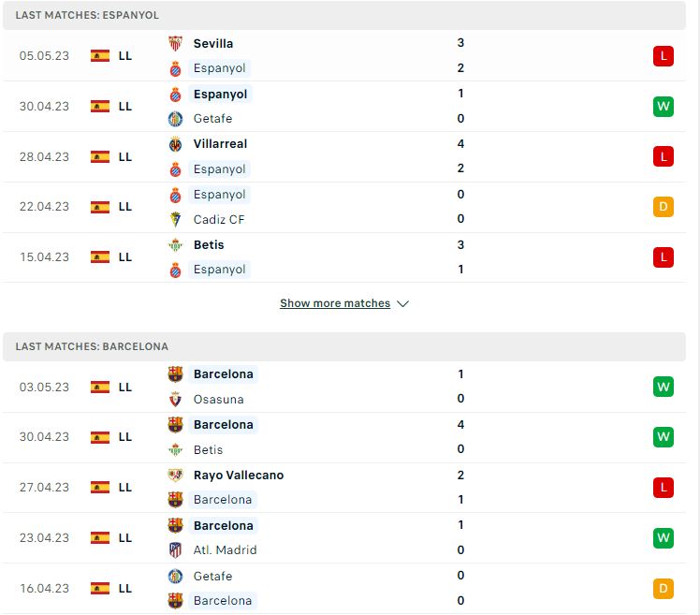Click red L badge for Rayo Vallecano match
Screen dimensions: 700x615
click(663, 488)
